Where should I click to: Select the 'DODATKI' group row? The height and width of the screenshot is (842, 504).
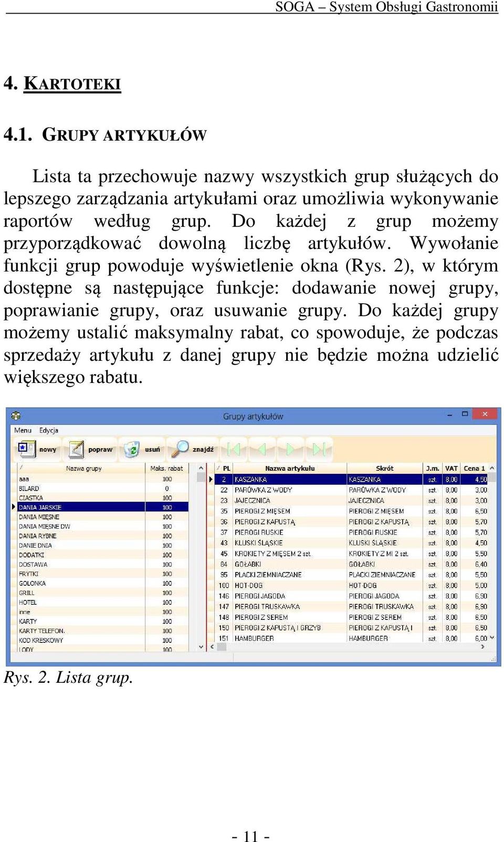102,555
